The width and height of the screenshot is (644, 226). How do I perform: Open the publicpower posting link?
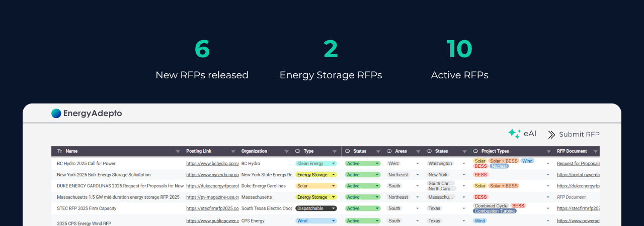point(212,221)
